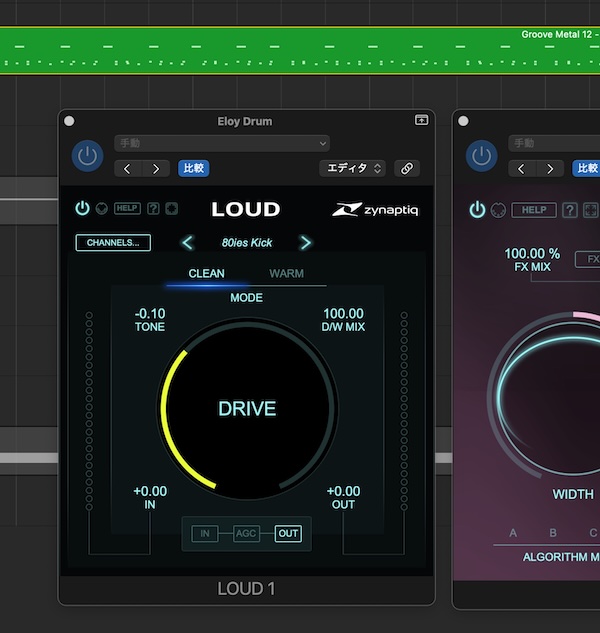Image resolution: width=600 pixels, height=633 pixels.
Task: Toggle 比較 compare button in second plugin window
Action: (586, 168)
